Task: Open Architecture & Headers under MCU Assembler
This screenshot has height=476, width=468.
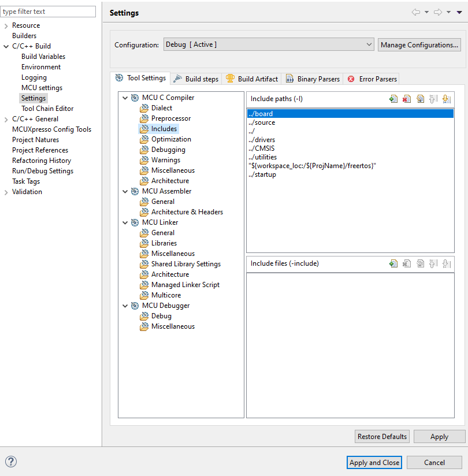Action: point(187,212)
